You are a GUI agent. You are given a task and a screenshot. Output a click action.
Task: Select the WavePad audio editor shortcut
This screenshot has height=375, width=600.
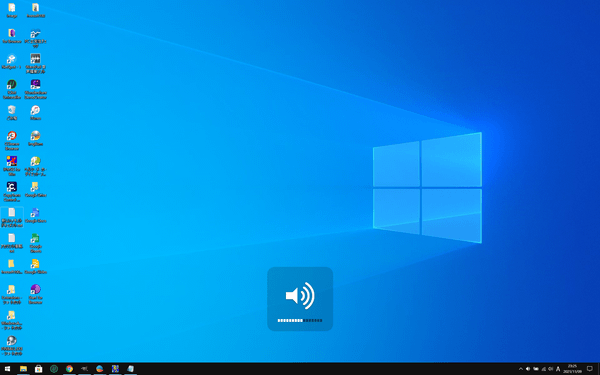pyautogui.click(x=35, y=64)
